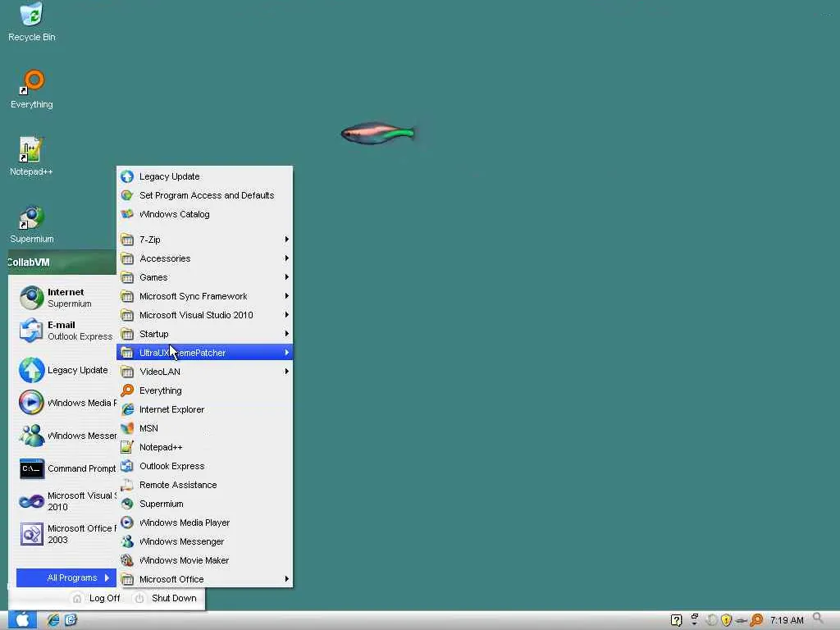This screenshot has width=840, height=630.
Task: Launch Internet Explorer from programs list
Action: pos(204,409)
